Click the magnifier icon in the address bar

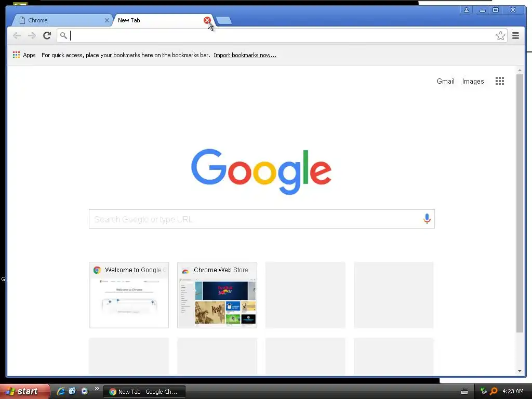63,35
